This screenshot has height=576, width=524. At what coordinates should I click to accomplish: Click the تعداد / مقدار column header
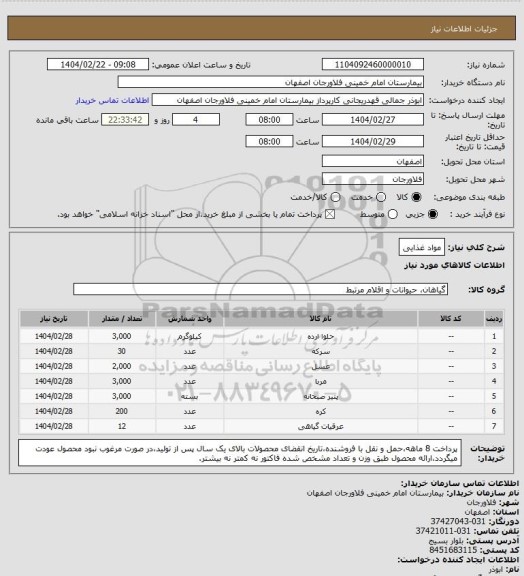pyautogui.click(x=122, y=319)
